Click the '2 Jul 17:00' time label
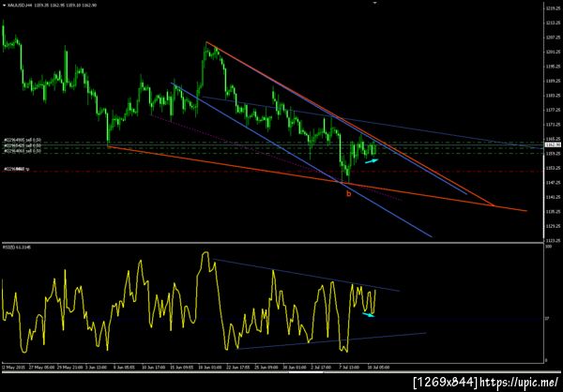The image size is (563, 392). [x=321, y=368]
